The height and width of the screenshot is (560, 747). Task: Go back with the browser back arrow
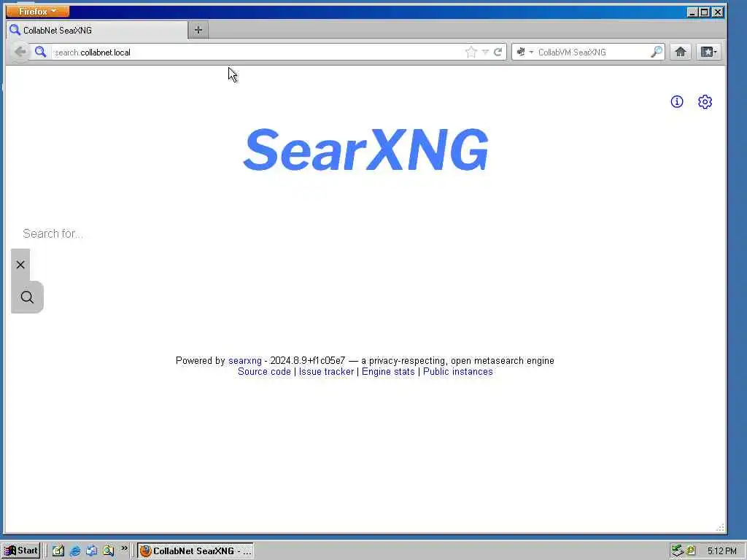20,52
